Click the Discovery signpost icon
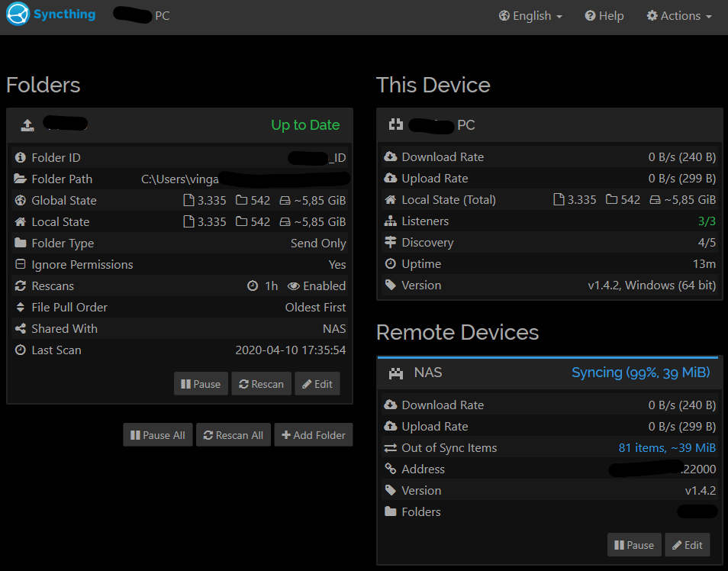This screenshot has height=571, width=728. (391, 242)
